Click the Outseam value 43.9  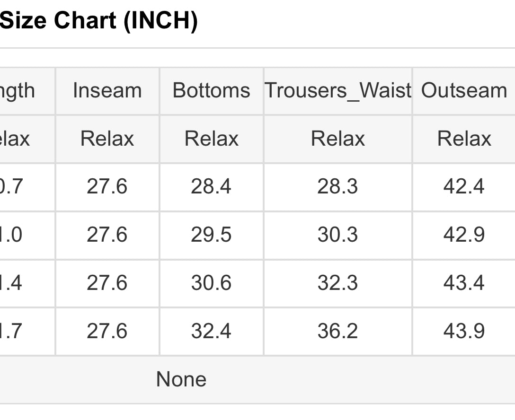click(x=464, y=331)
